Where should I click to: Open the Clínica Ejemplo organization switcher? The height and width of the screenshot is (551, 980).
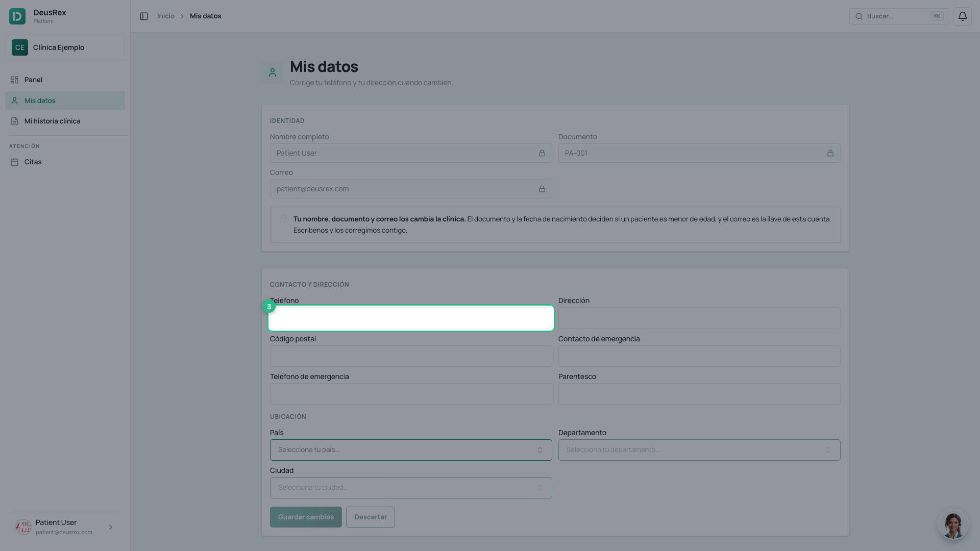click(65, 47)
